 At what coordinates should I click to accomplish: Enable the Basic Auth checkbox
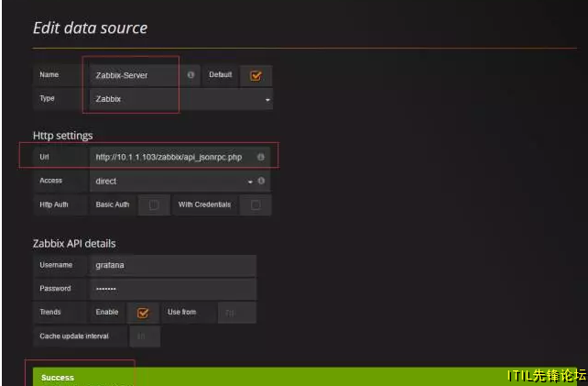(154, 205)
